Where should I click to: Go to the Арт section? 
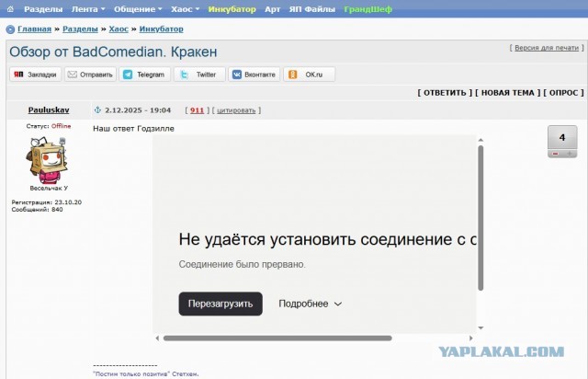pos(272,9)
